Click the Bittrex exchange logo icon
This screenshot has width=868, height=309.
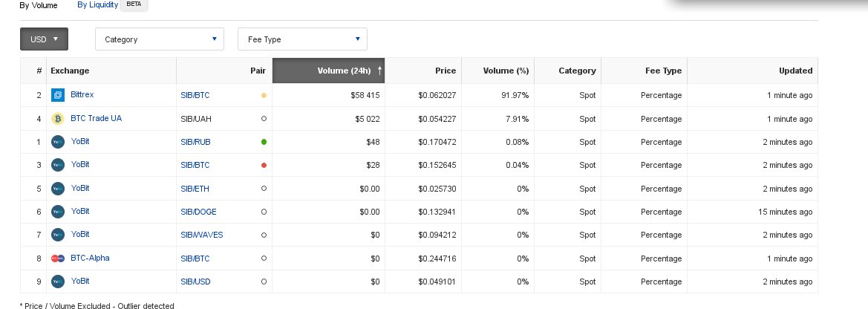(x=58, y=95)
